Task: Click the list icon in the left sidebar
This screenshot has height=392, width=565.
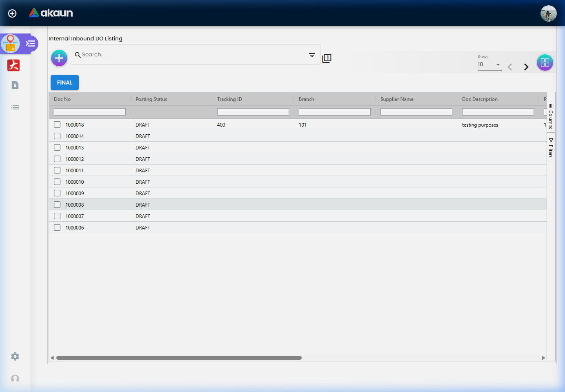Action: pos(15,107)
